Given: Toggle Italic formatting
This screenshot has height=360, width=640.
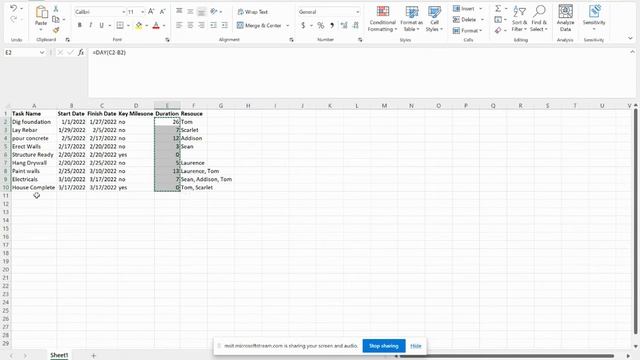Looking at the screenshot, I should (91, 25).
